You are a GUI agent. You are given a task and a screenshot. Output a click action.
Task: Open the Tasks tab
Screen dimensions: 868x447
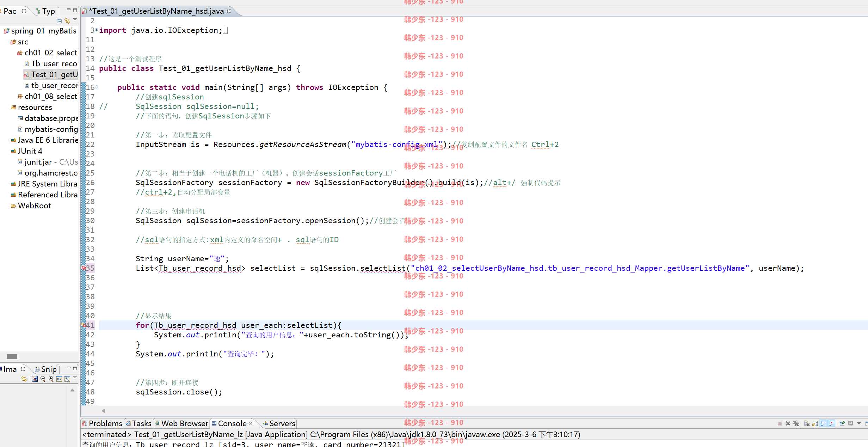pyautogui.click(x=138, y=424)
